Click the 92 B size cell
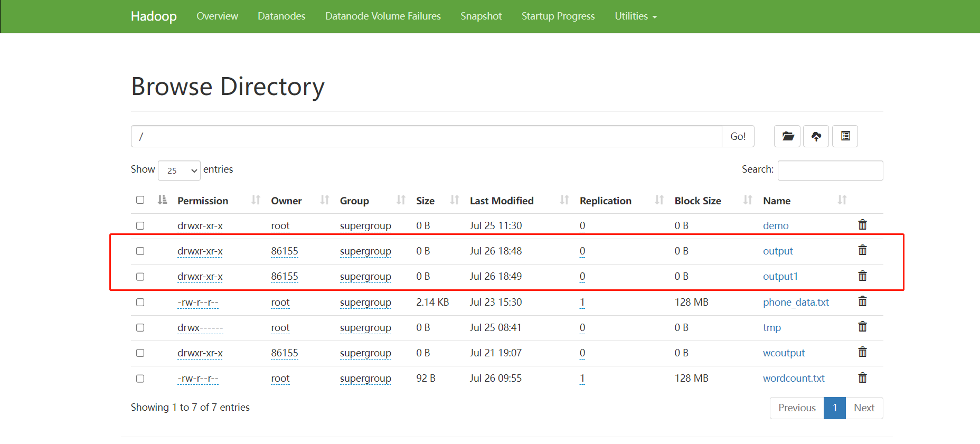 [x=426, y=378]
